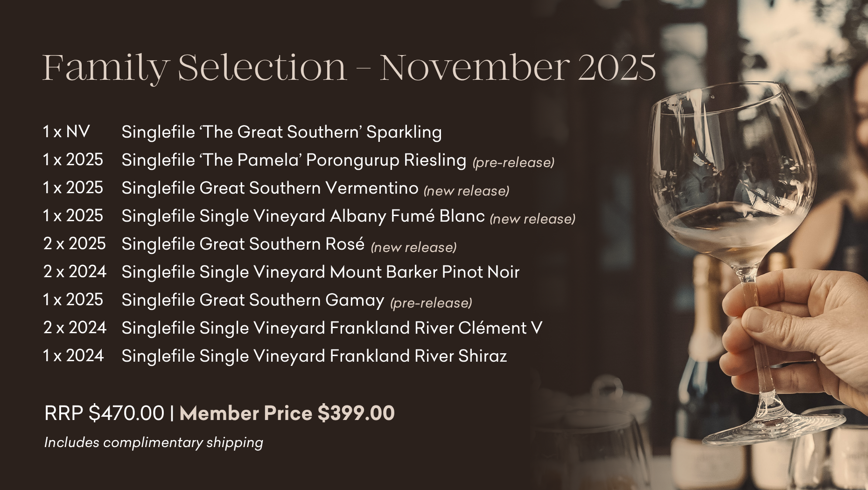This screenshot has width=868, height=490.
Task: Click the Frankland River Shiraz entry
Action: point(314,356)
